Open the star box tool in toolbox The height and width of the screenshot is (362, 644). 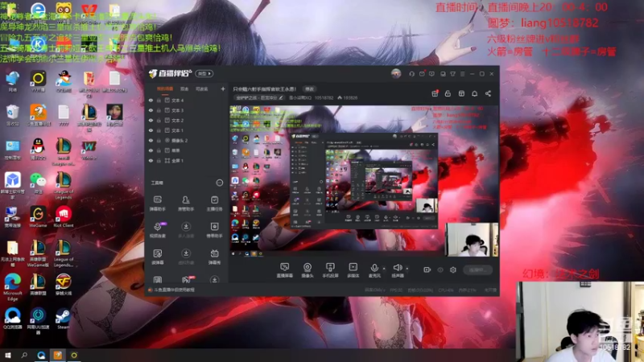(x=214, y=230)
